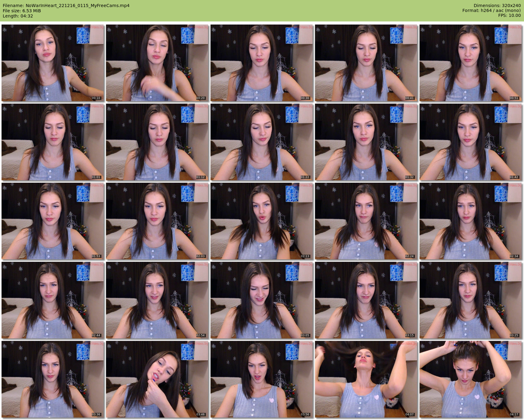
Task: Click the 03:36 thumbnail
Action: click(x=53, y=379)
